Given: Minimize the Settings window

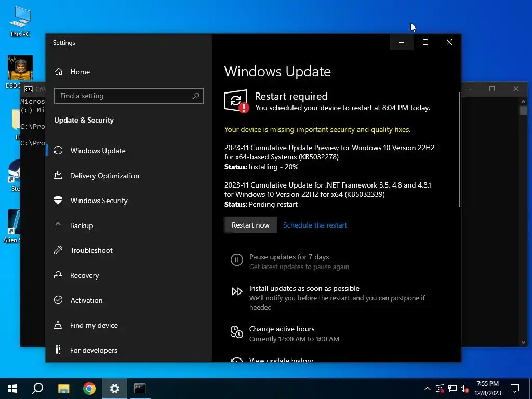Looking at the screenshot, I should (x=402, y=42).
